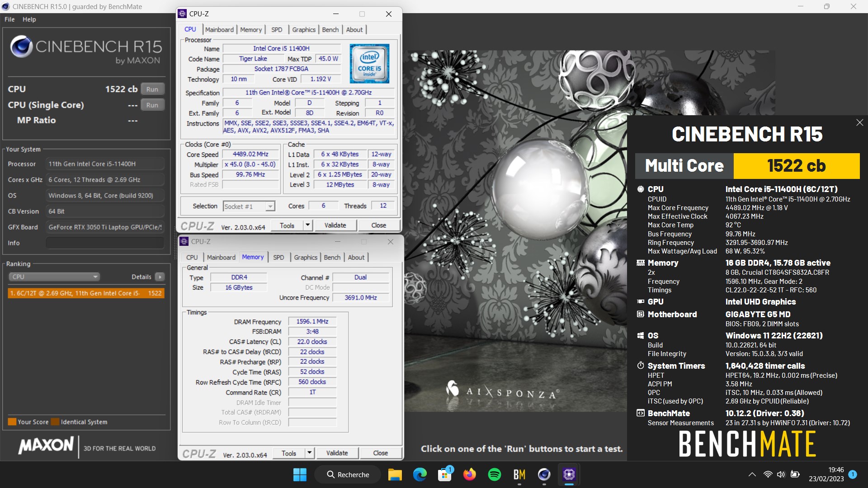Switch to CPU-Z taskbar icon

(569, 474)
